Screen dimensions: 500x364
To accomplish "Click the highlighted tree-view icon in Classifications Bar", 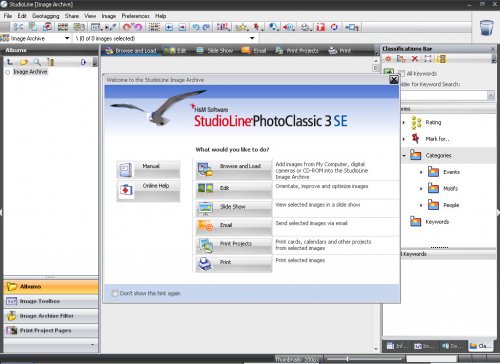I will click(x=442, y=59).
